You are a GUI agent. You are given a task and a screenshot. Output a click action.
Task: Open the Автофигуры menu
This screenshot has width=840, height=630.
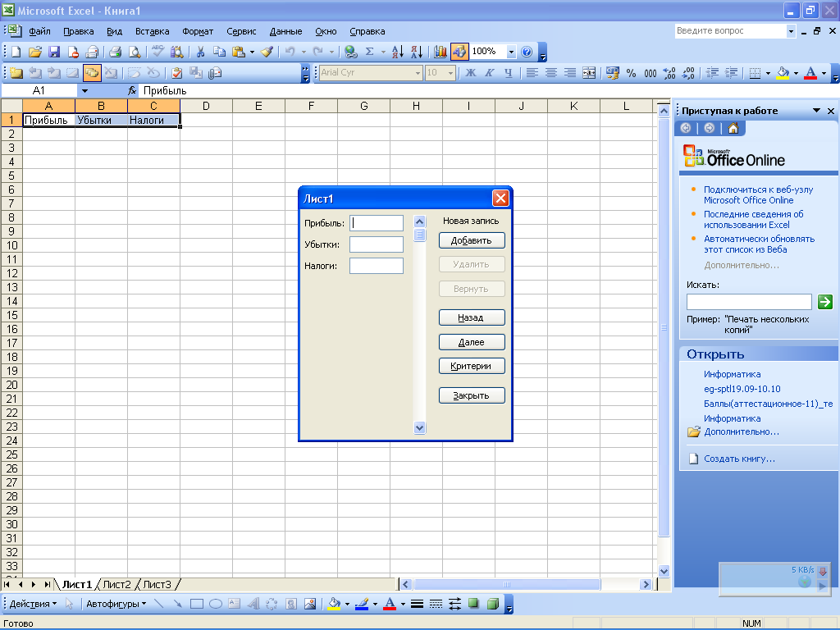116,604
